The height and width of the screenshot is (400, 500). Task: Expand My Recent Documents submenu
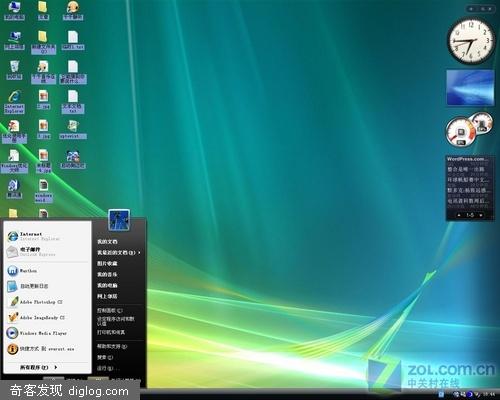119,253
